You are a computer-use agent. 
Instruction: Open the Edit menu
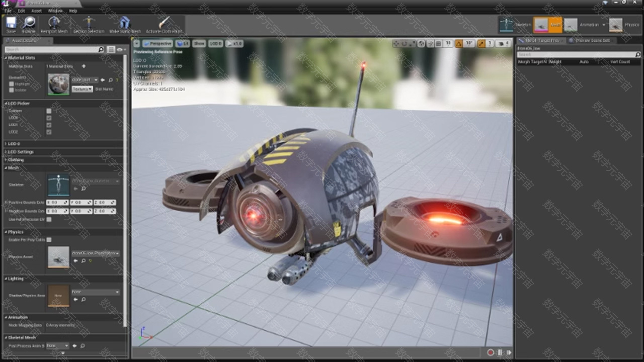(22, 11)
